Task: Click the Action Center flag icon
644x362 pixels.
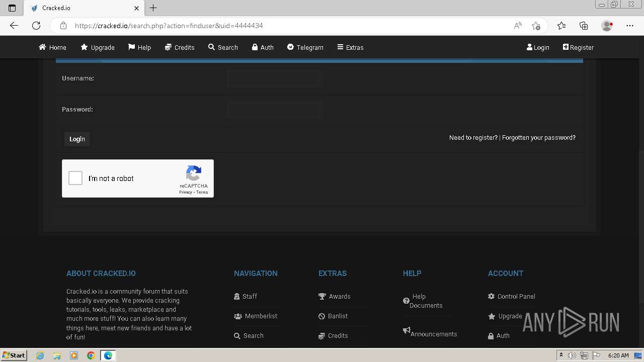Action: (596, 355)
